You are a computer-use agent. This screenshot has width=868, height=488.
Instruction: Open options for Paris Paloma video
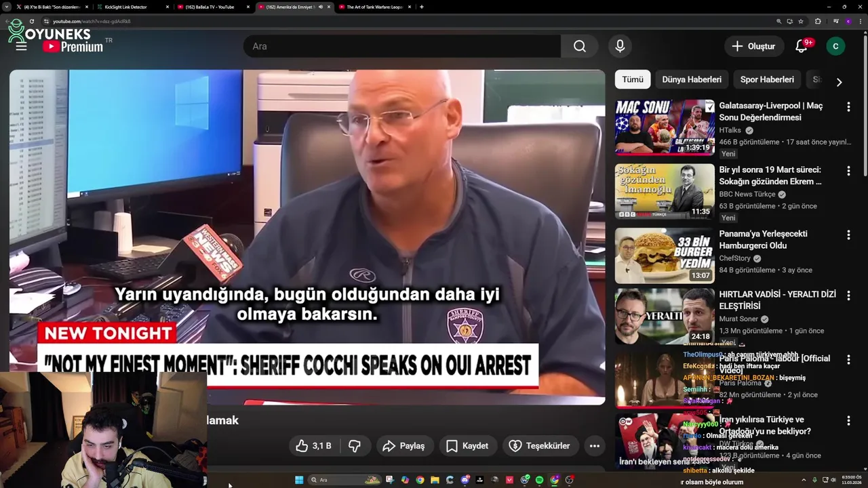pos(848,359)
